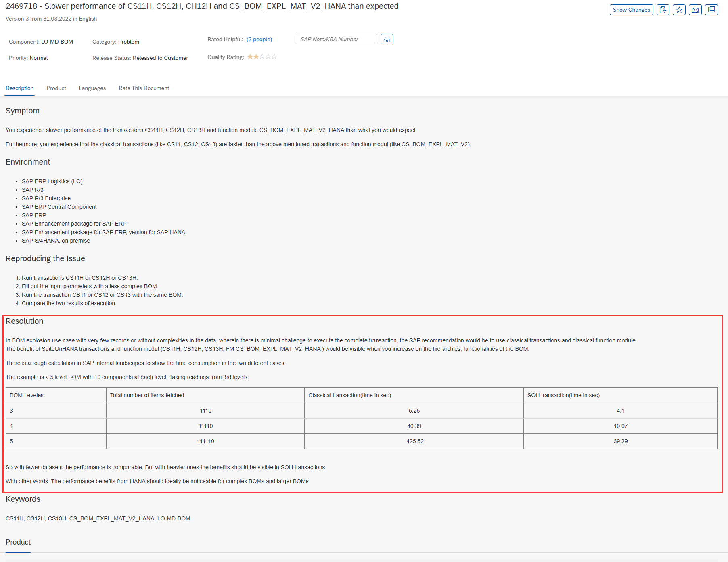Open the entered note via the glasses icon

tap(387, 39)
